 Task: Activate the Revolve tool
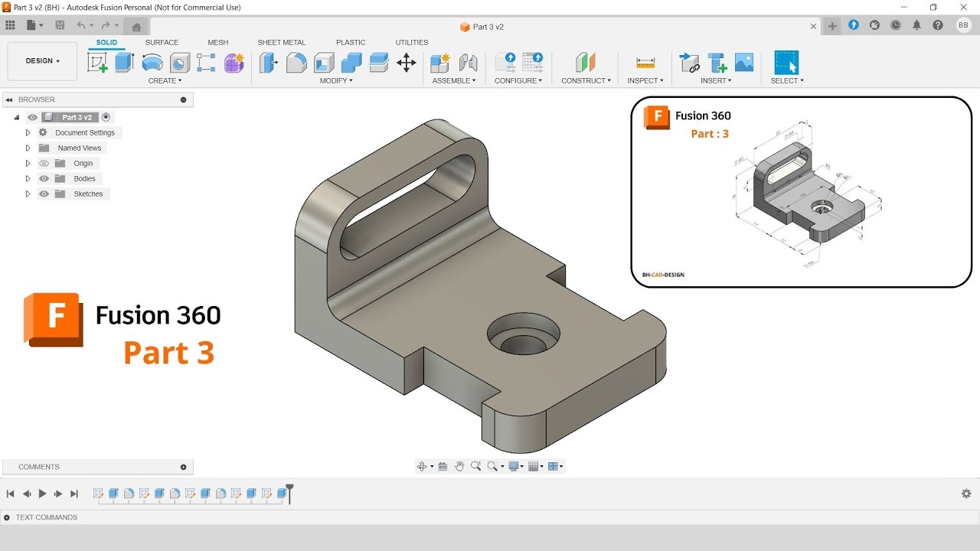click(x=152, y=63)
